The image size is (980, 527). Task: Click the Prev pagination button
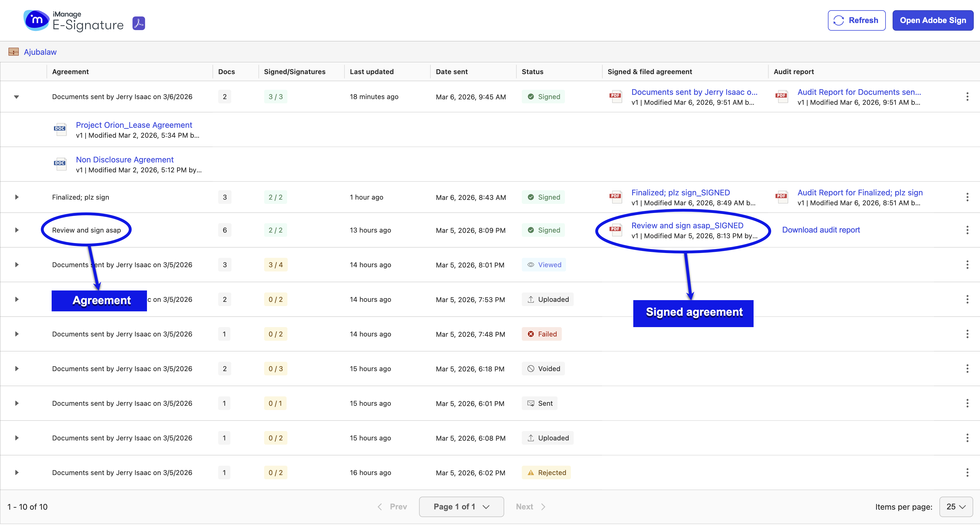click(x=392, y=507)
